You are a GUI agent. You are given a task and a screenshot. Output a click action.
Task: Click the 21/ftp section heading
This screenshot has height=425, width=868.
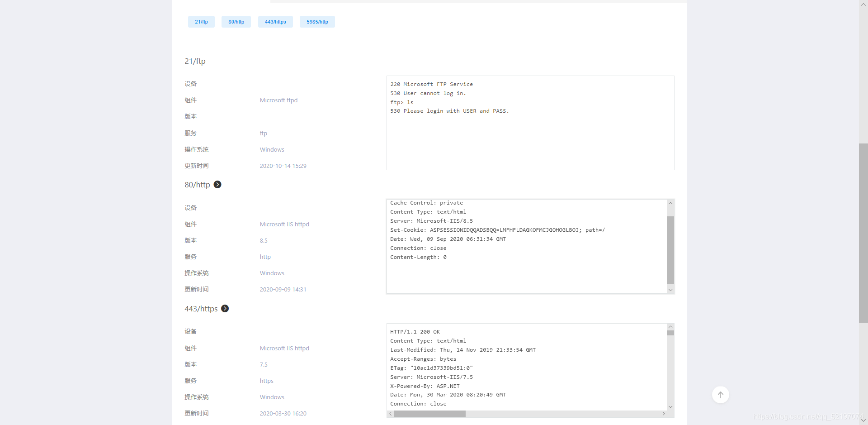point(195,61)
